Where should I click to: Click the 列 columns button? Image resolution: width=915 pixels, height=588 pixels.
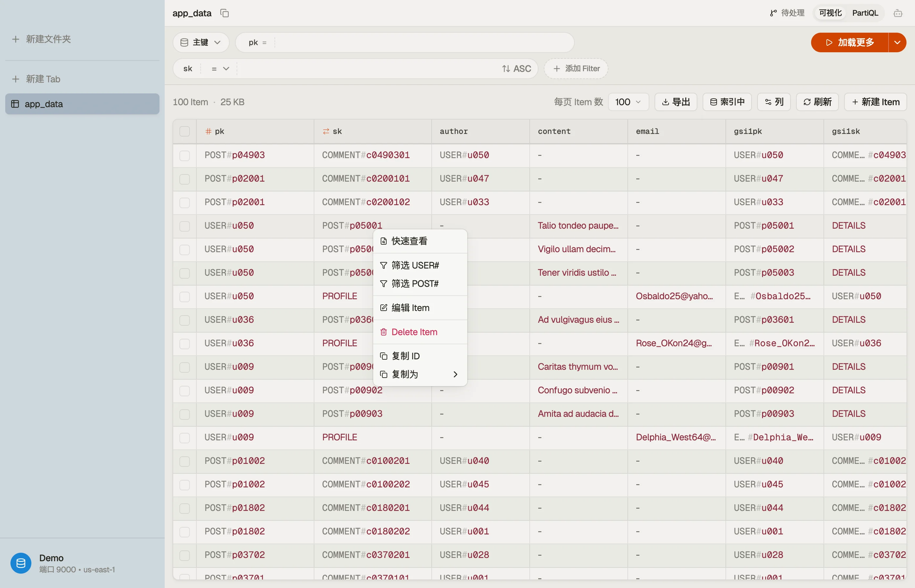tap(774, 102)
